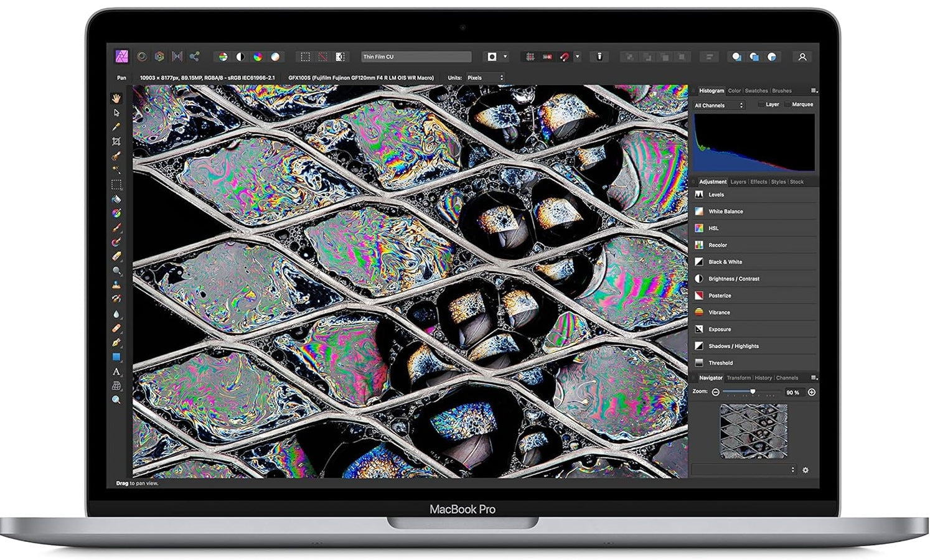
Task: Expand the snapping options dropdown arrow
Action: tap(578, 57)
